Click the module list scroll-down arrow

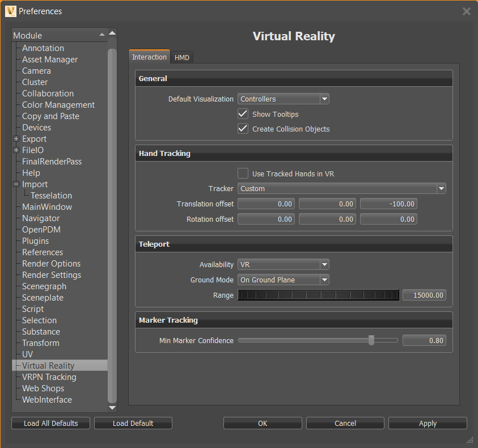click(112, 407)
